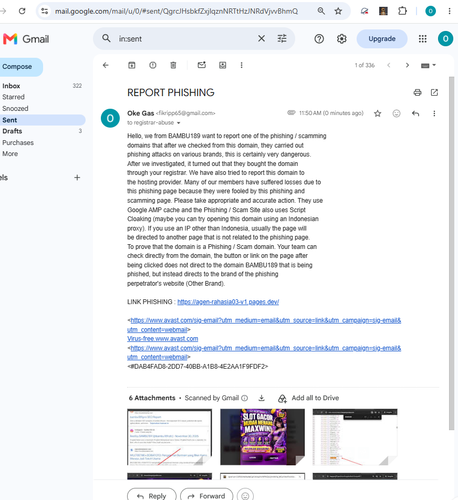The image size is (458, 500).
Task: Open first avast sig-email URL link
Action: pos(264,325)
